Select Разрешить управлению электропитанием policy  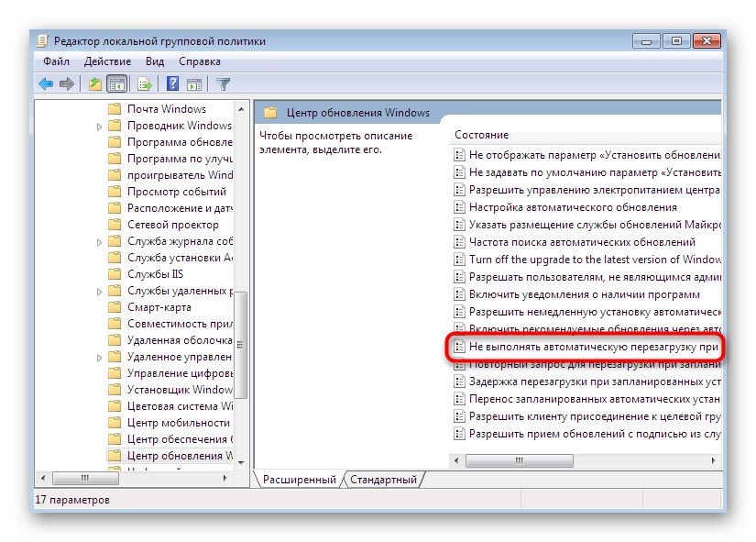pos(594,190)
